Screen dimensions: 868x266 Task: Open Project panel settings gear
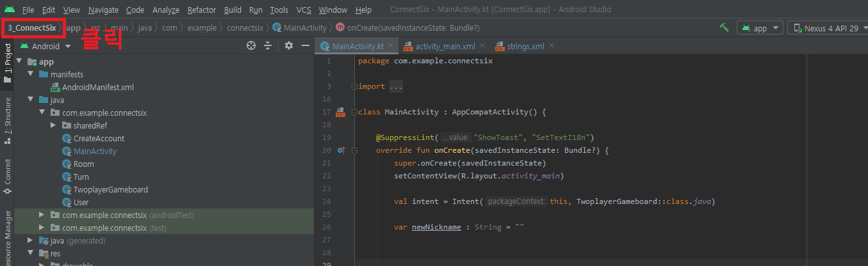click(x=289, y=45)
